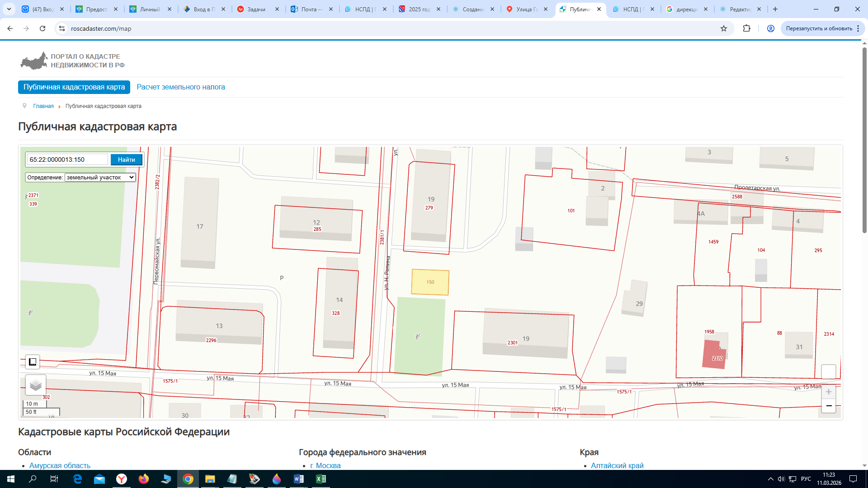Follow the Главная breadcrumb link

click(43, 106)
